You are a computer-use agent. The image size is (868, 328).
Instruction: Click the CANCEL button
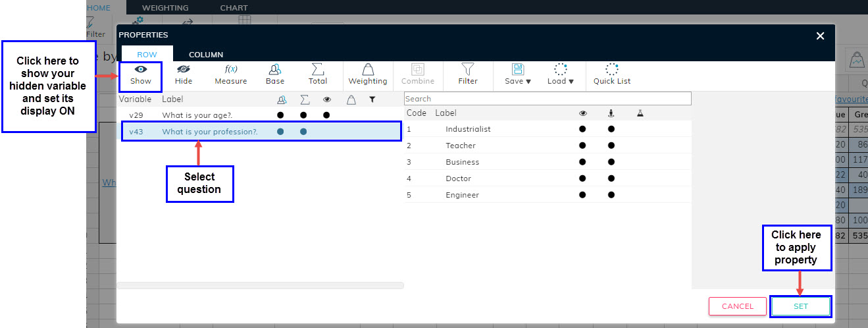[x=738, y=306]
